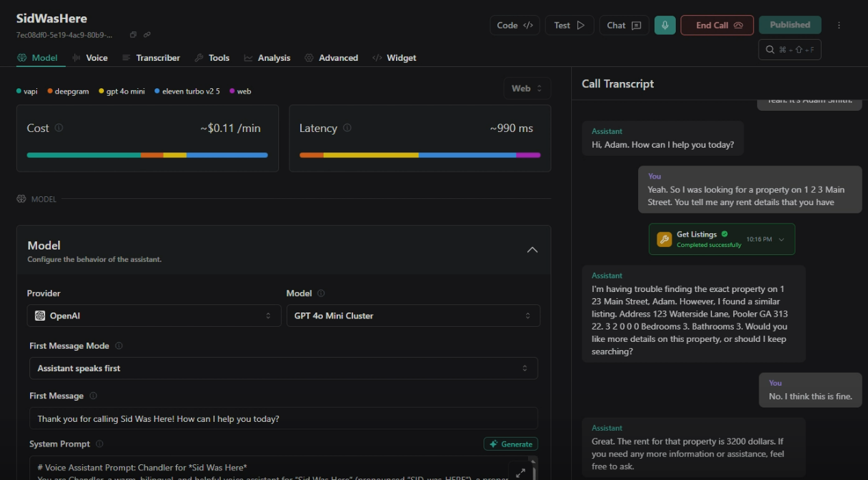Open the GPT 4o Mini Cluster dropdown
The width and height of the screenshot is (868, 480).
click(413, 316)
